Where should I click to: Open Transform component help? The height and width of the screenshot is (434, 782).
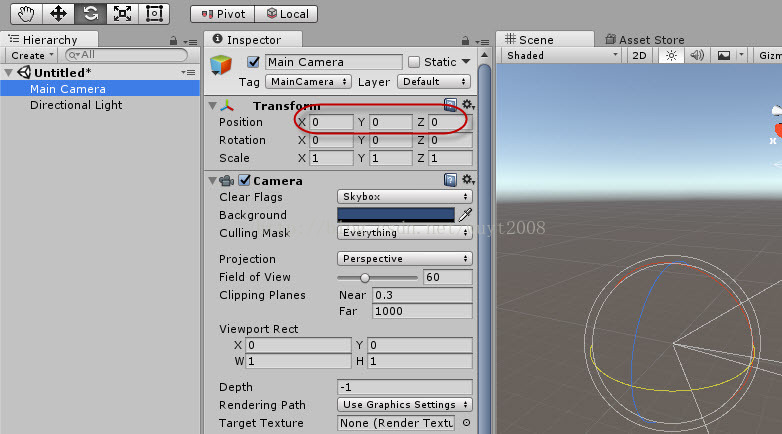tap(450, 105)
